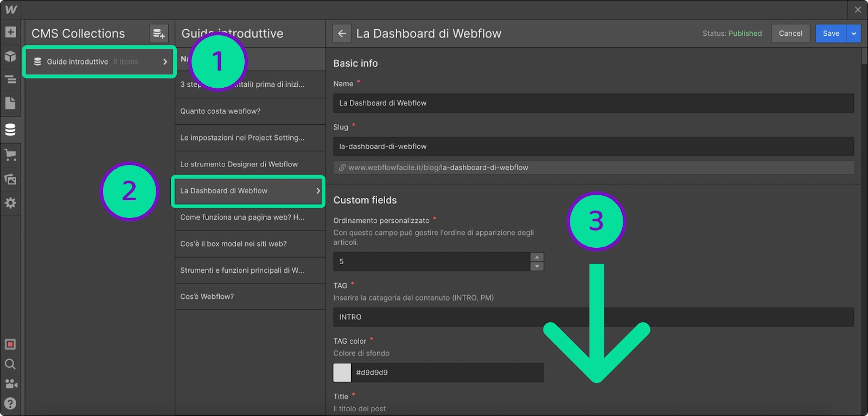Open the search magnifier tool
Viewport: 868px width, 416px height.
(x=10, y=364)
